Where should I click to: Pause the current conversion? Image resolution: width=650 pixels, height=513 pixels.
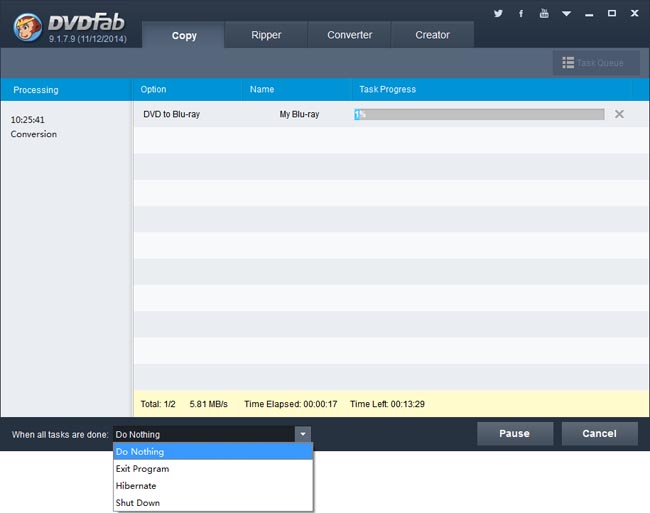[515, 433]
